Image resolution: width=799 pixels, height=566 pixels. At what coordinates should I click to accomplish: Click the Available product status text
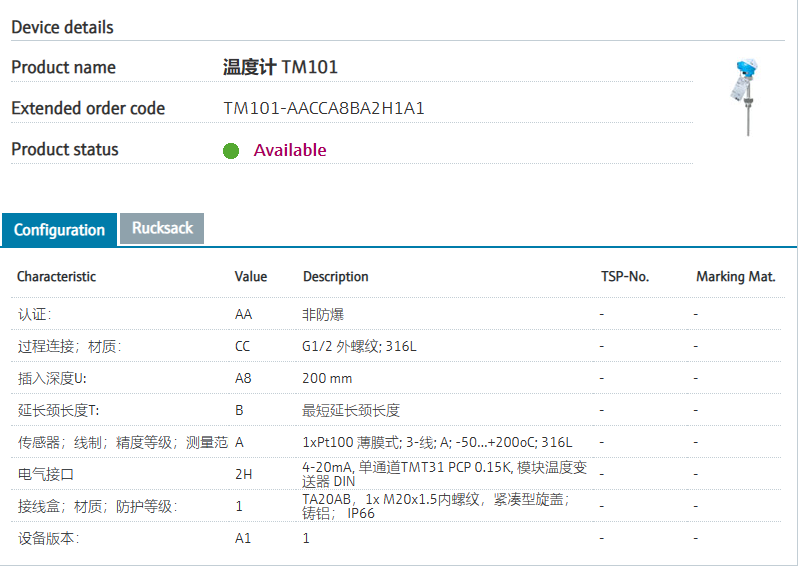click(290, 150)
